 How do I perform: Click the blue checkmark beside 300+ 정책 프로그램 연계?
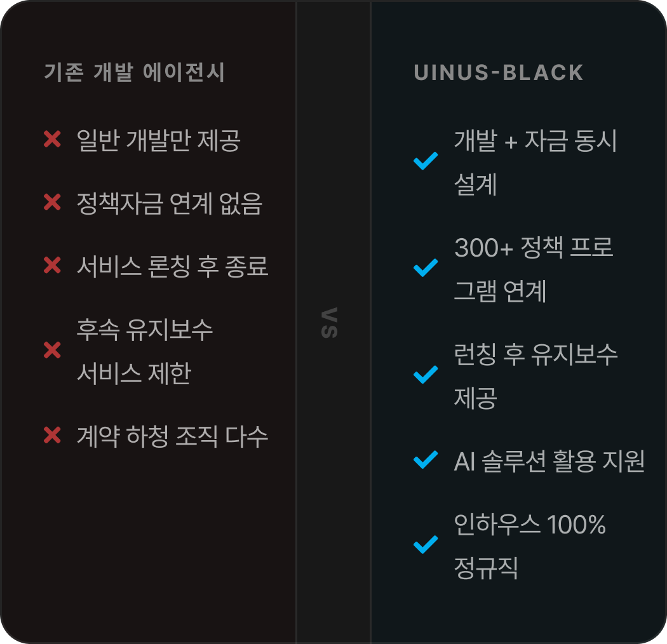[x=426, y=268]
